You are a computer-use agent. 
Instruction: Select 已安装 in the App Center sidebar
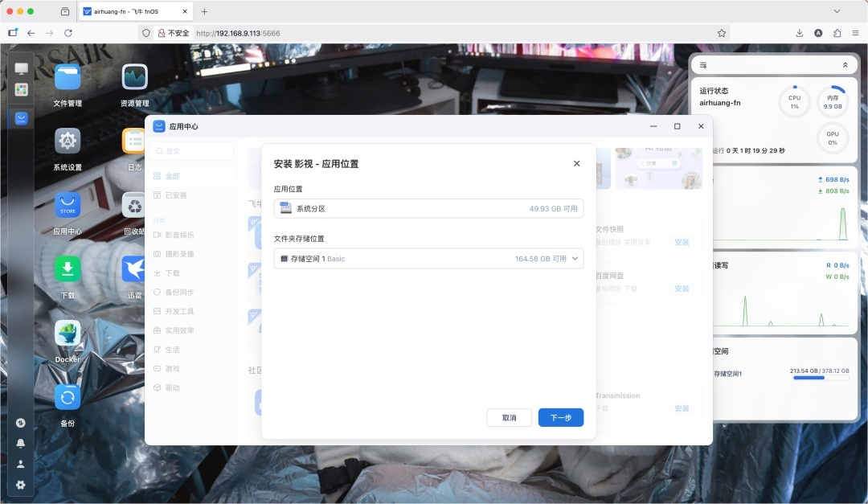point(191,195)
